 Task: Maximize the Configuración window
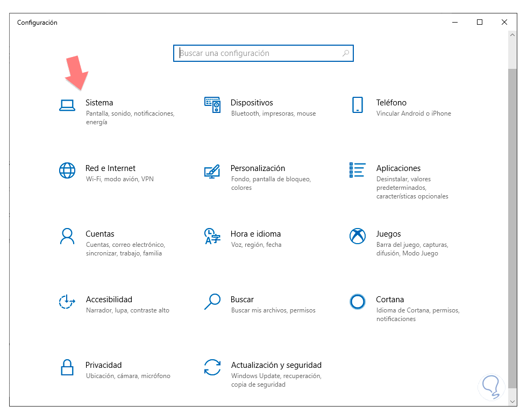coord(480,22)
